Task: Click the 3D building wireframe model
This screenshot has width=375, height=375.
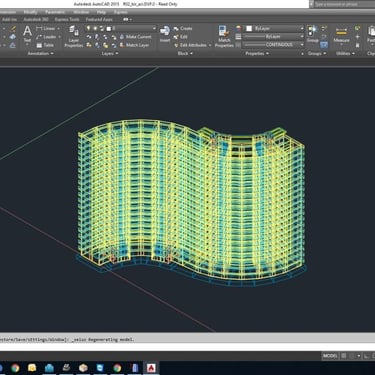Action: [191, 202]
